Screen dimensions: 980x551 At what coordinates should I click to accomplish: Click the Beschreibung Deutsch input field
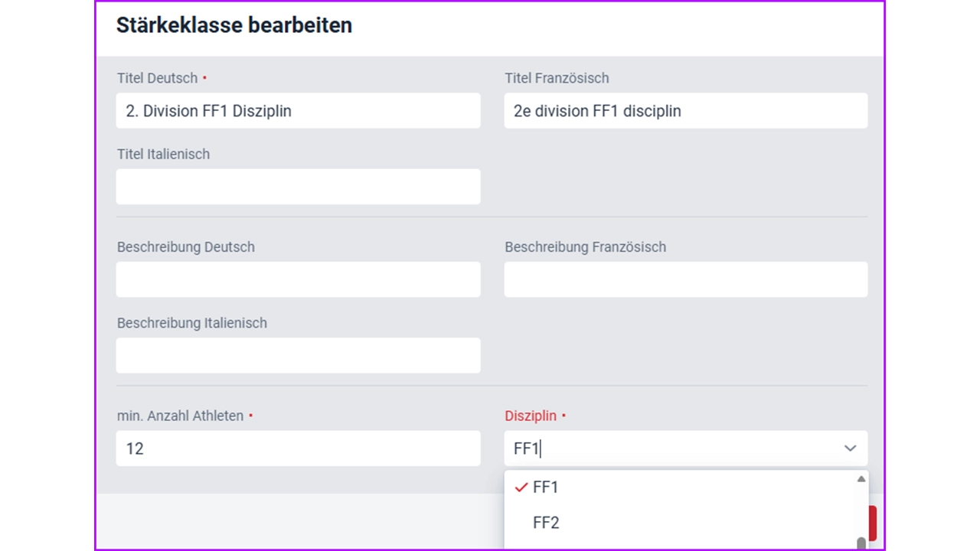[298, 279]
